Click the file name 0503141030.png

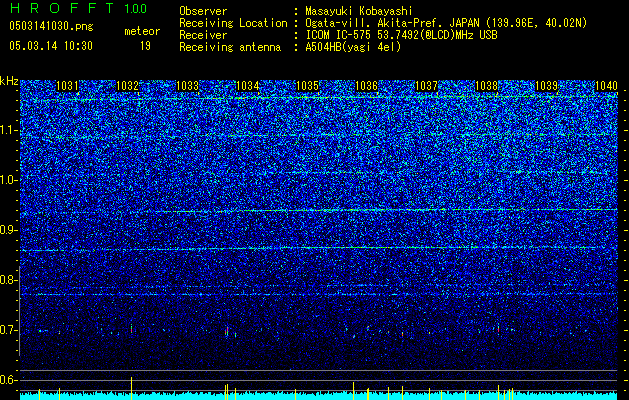click(x=51, y=26)
